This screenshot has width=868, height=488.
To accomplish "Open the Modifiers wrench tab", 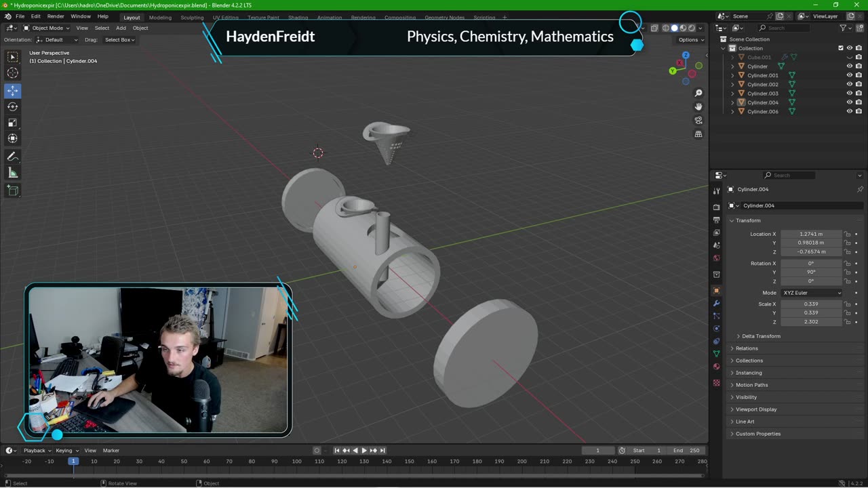I will (717, 303).
